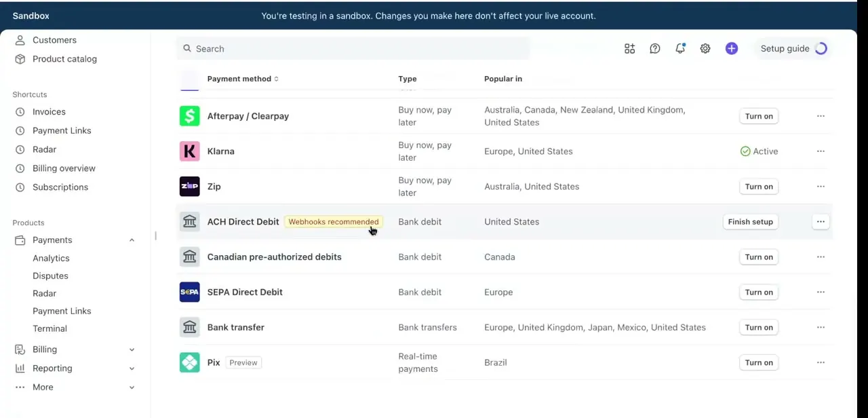Turn on Bank transfer
This screenshot has height=418, width=868.
pos(759,328)
